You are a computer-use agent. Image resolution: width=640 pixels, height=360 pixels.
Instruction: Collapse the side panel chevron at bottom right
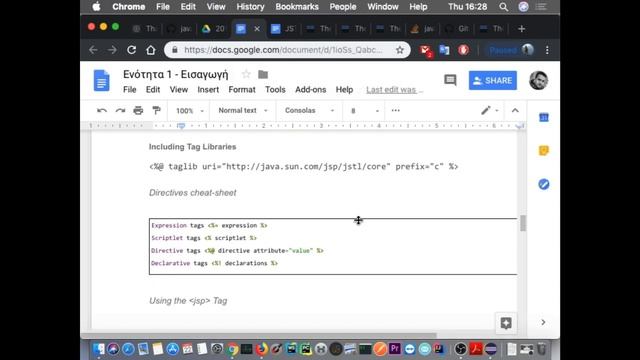pos(543,322)
